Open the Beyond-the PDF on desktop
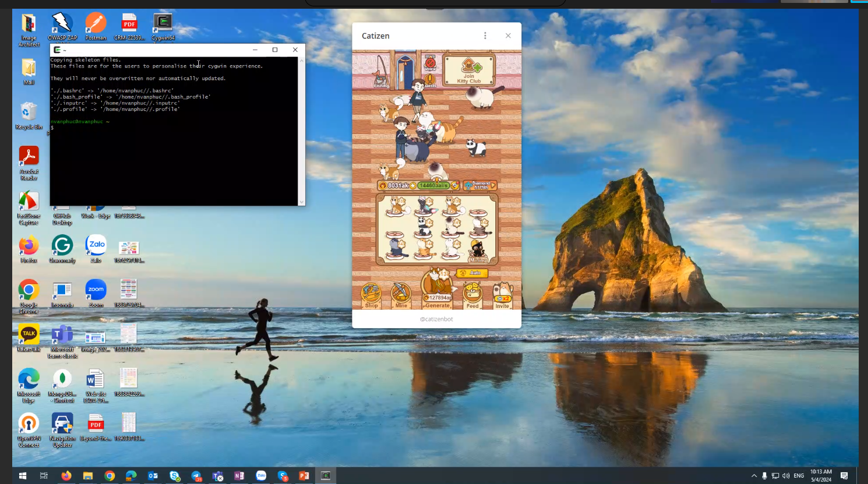Screen dimensions: 868x484 [96, 428]
